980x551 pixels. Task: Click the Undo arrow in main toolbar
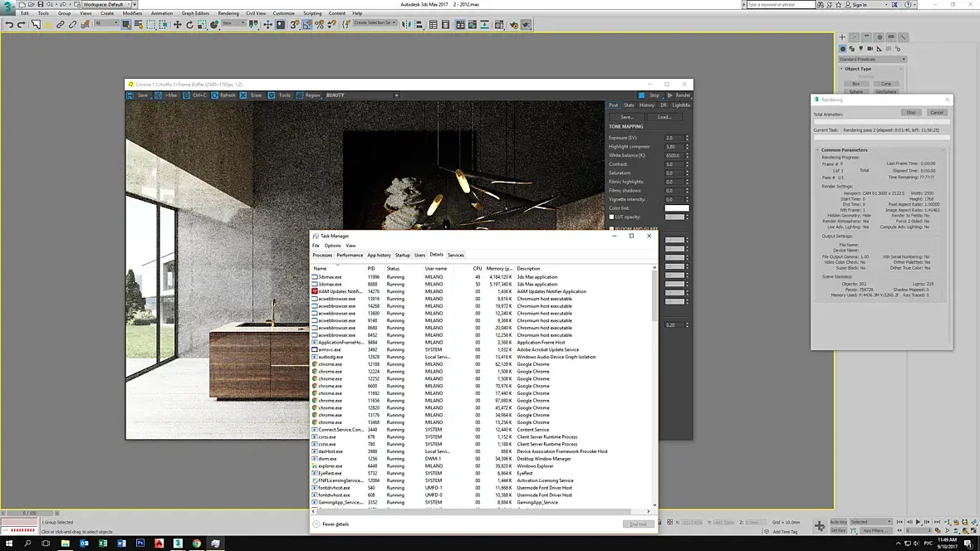point(9,25)
